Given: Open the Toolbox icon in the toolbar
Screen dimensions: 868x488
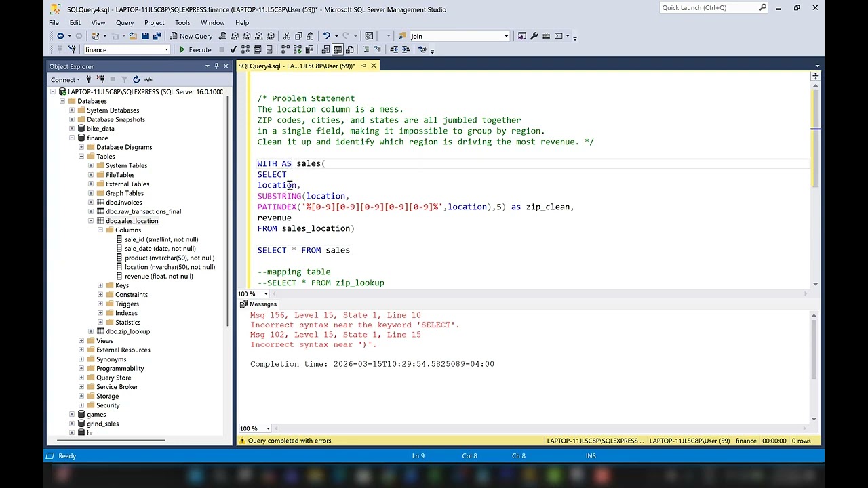Looking at the screenshot, I should tap(547, 36).
